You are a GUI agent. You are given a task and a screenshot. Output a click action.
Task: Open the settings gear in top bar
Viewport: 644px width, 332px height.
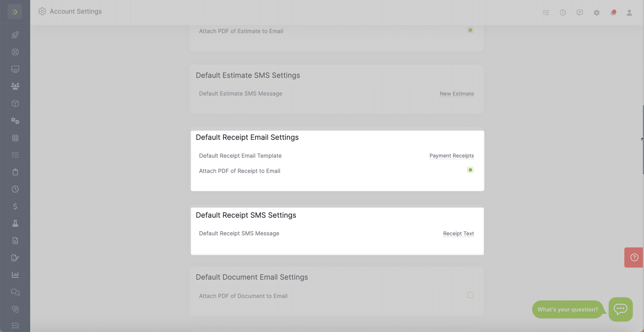point(596,13)
